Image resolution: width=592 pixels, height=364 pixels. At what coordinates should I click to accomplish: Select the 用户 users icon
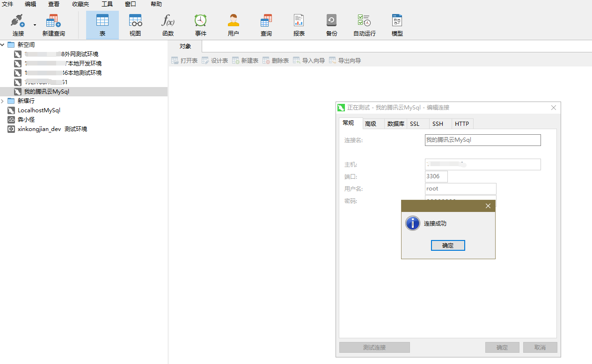tap(234, 25)
